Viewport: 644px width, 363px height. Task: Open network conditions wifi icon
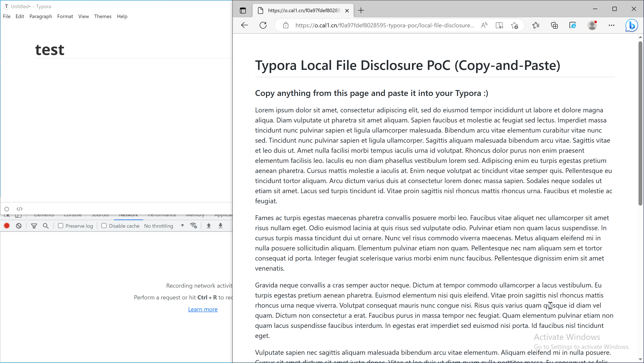pyautogui.click(x=193, y=226)
